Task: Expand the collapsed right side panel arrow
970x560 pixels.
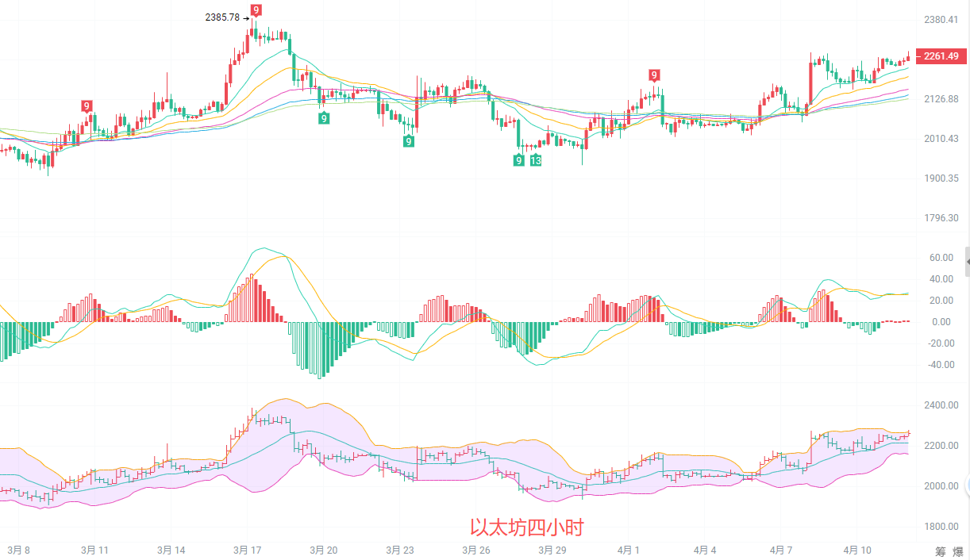Action: click(x=966, y=261)
